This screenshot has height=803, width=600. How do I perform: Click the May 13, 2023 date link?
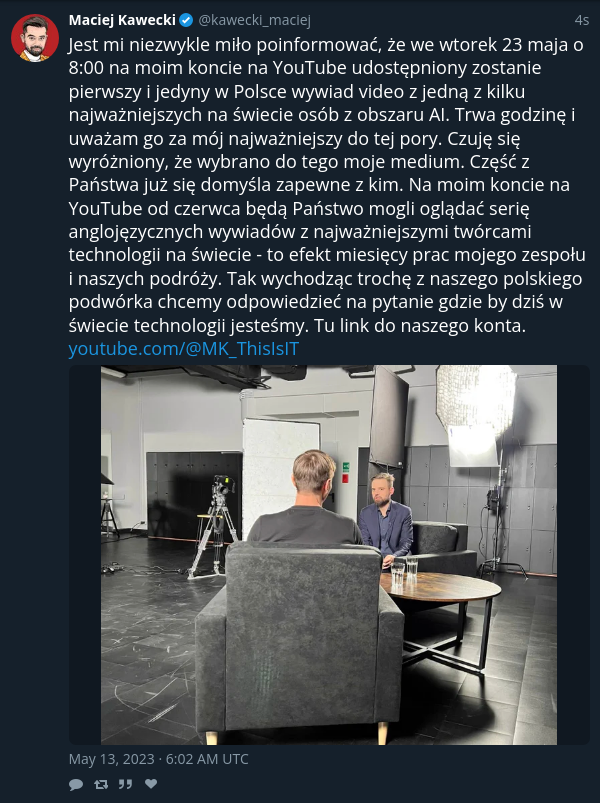click(111, 759)
